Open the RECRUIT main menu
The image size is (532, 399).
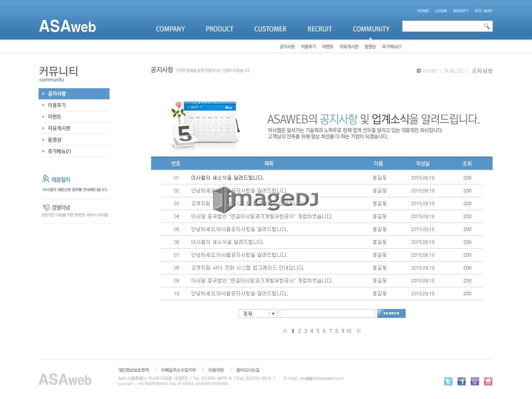pos(320,29)
